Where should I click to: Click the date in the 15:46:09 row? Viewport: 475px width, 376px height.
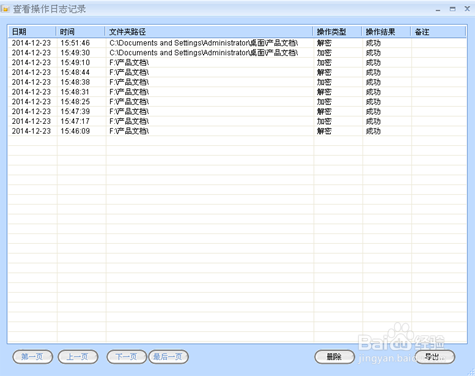31,131
